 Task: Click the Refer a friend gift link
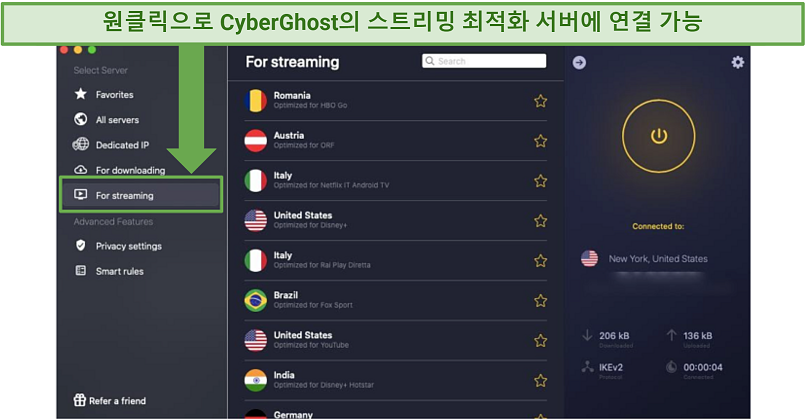[x=110, y=400]
